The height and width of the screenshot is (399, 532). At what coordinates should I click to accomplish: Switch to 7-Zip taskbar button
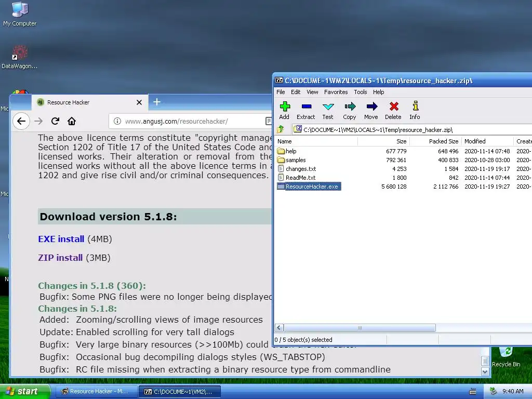(x=180, y=392)
